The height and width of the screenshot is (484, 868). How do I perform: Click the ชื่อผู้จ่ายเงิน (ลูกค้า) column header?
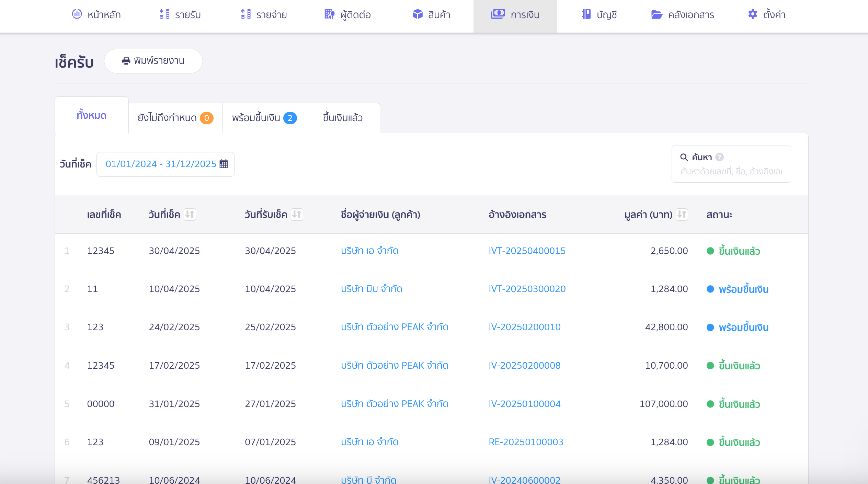[380, 215]
